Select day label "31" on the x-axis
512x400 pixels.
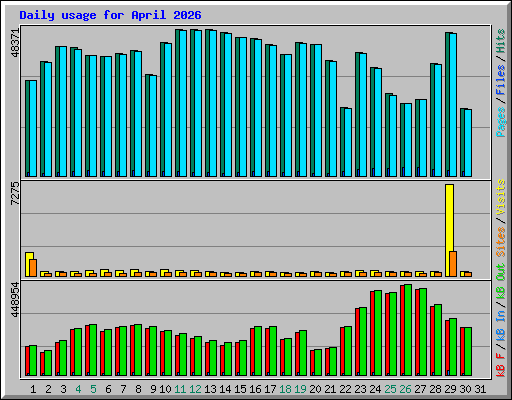point(480,389)
